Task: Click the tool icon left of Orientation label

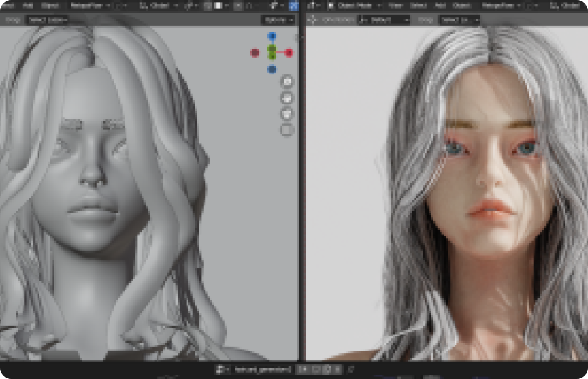Action: tap(312, 20)
